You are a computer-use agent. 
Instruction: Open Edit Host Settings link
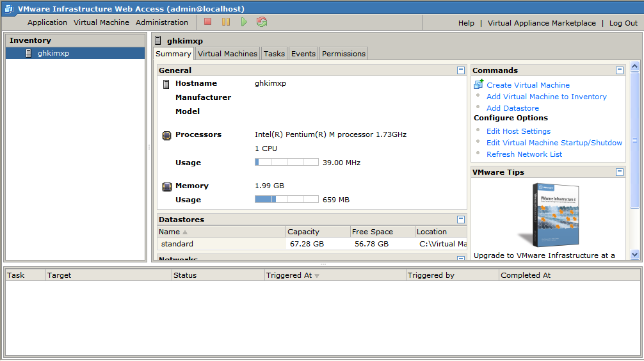pos(519,131)
